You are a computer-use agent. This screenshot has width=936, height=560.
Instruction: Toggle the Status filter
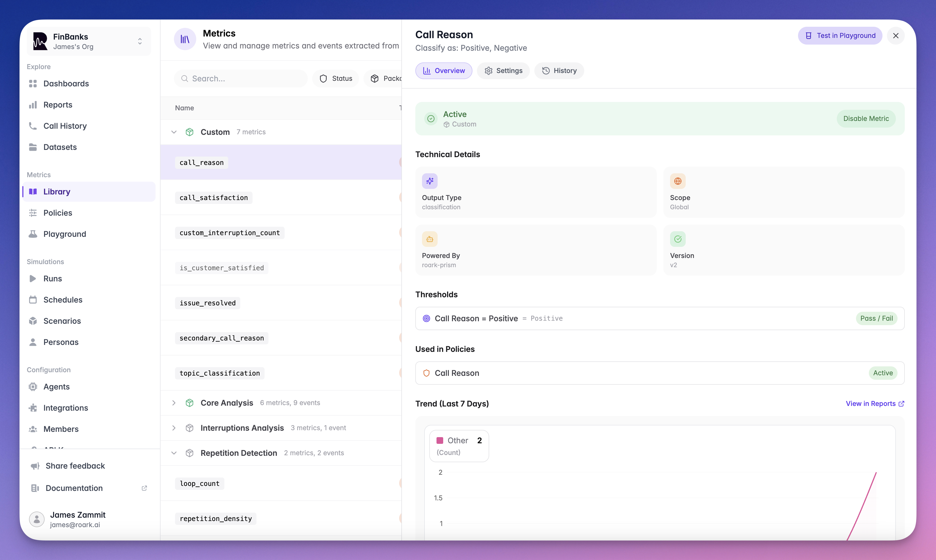pos(336,79)
